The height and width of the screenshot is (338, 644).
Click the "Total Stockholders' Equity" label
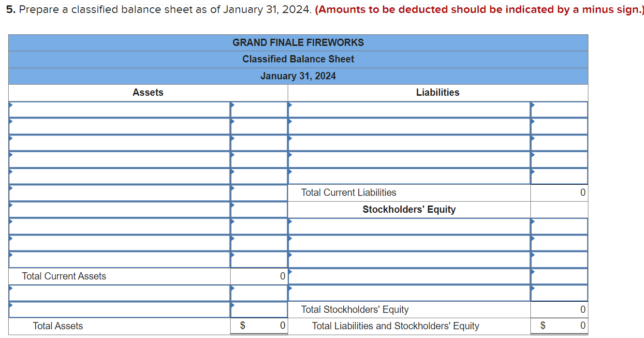[354, 309]
